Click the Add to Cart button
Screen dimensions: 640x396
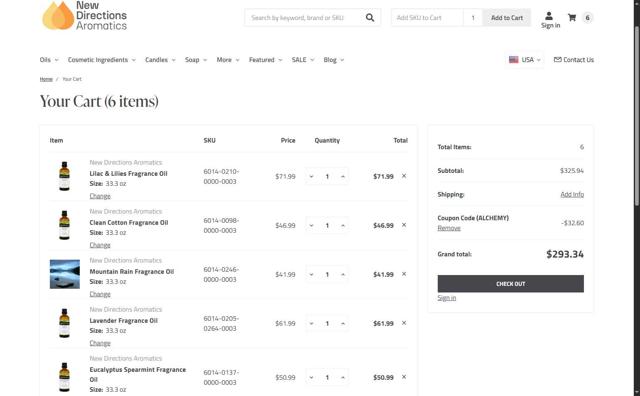pyautogui.click(x=507, y=18)
